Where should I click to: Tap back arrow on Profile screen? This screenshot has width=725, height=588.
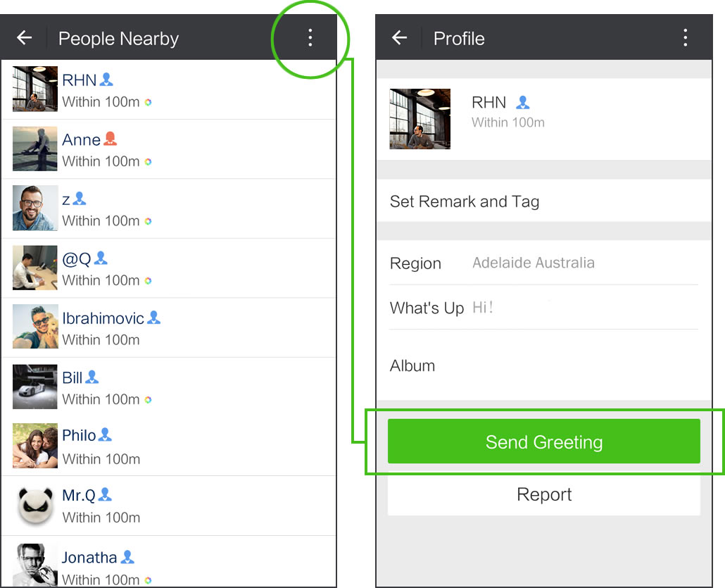pyautogui.click(x=400, y=37)
